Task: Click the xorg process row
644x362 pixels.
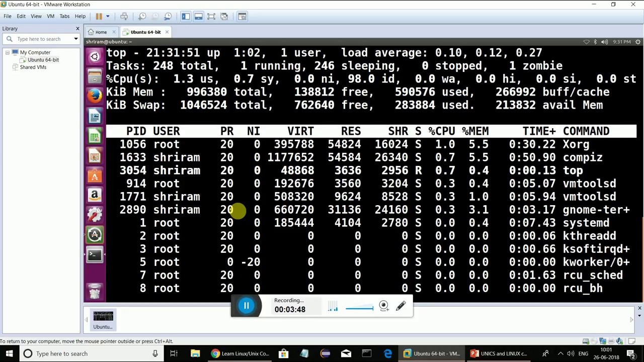Action: 371,144
